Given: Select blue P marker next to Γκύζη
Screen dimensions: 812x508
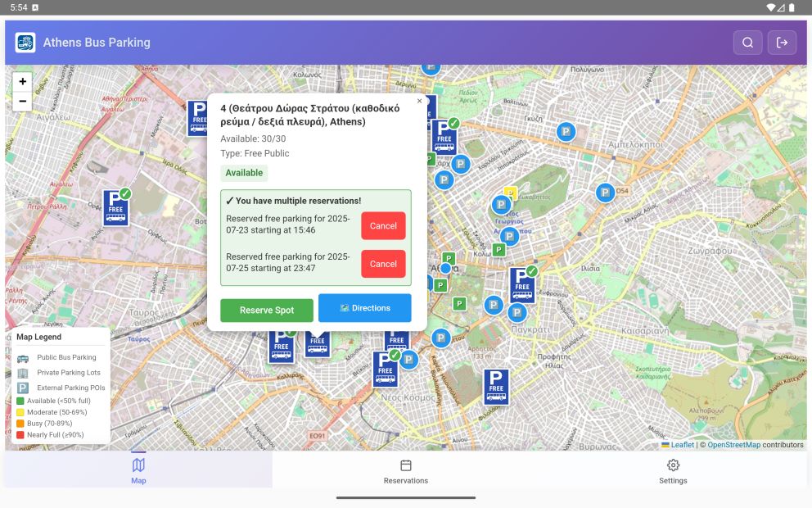Looking at the screenshot, I should (566, 132).
